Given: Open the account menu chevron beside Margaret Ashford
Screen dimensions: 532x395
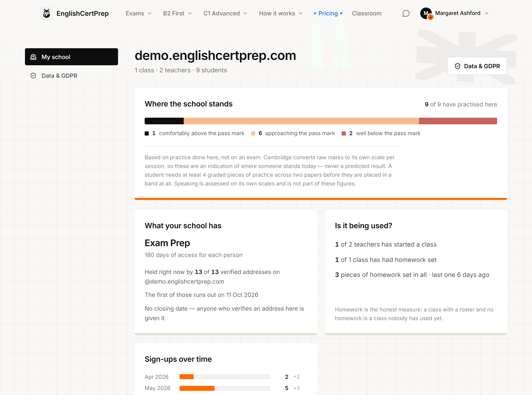Looking at the screenshot, I should tap(487, 13).
